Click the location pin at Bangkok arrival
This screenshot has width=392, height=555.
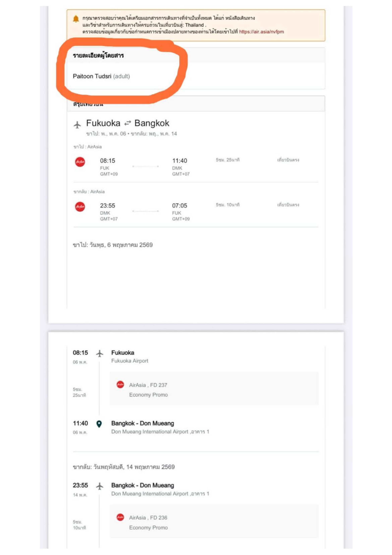click(99, 424)
